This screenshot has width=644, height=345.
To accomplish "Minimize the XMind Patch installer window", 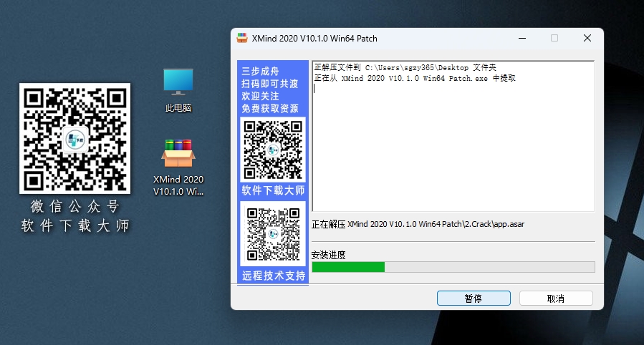I will 522,38.
